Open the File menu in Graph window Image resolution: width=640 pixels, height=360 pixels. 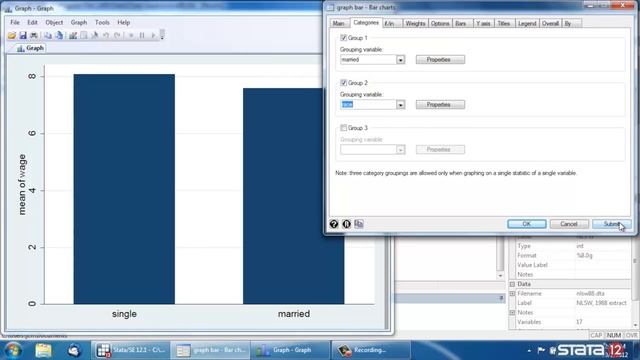(x=15, y=22)
